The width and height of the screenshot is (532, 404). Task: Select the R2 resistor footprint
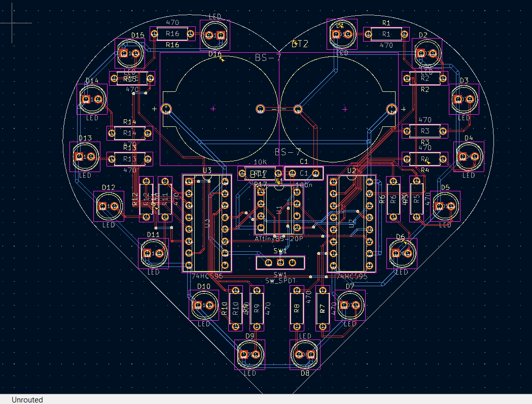pos(425,79)
